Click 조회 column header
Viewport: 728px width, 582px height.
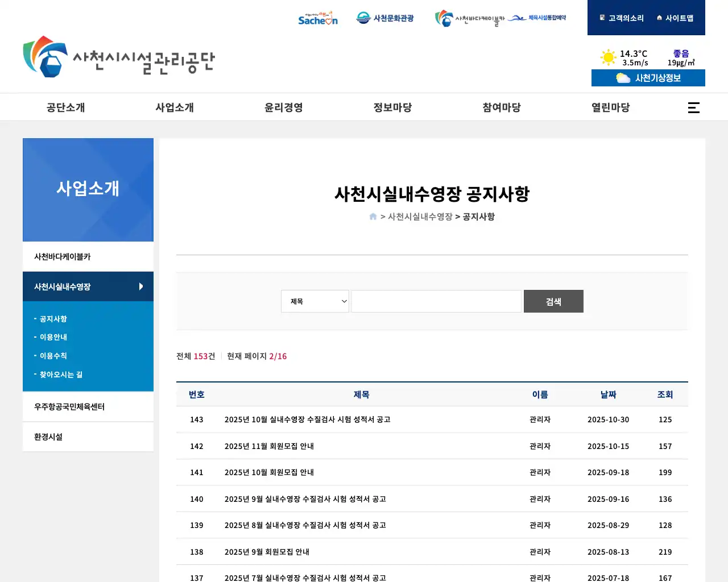(x=665, y=394)
